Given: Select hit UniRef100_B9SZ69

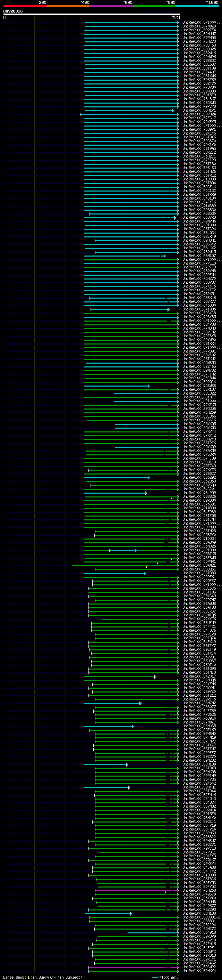Looking at the screenshot, I should (199, 80).
